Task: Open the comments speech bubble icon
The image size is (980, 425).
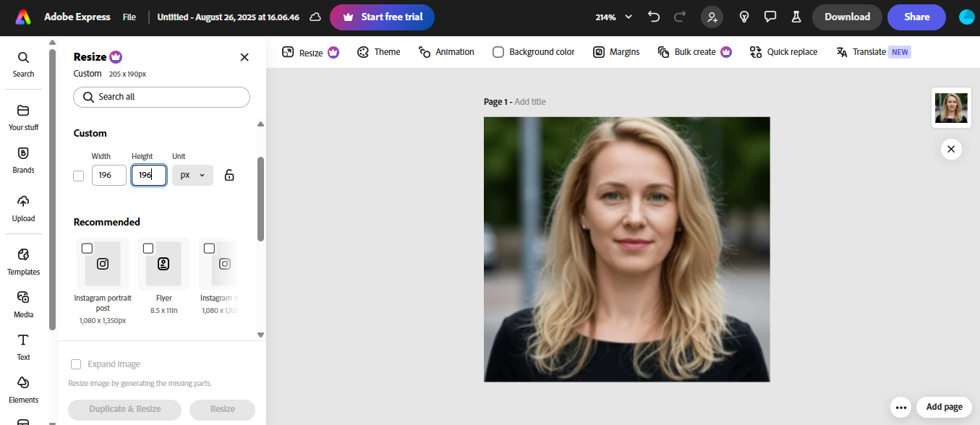Action: [770, 17]
